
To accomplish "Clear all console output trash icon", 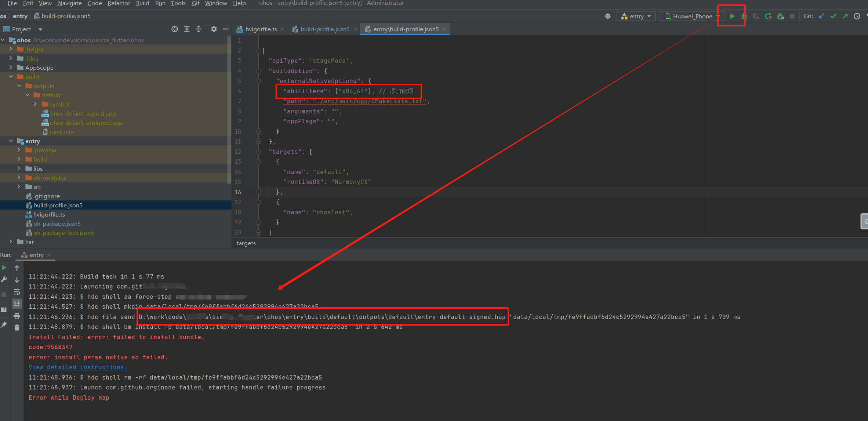I will pos(17,327).
